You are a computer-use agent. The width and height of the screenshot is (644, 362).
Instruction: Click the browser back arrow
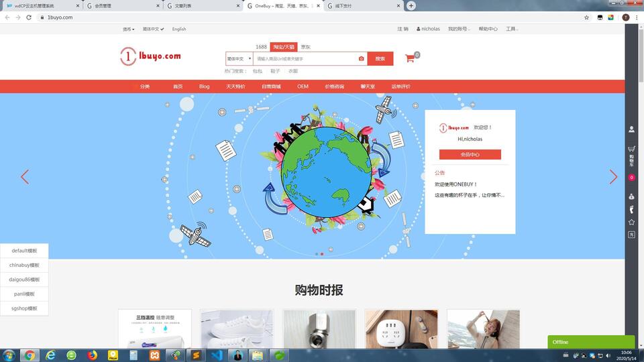pyautogui.click(x=7, y=17)
